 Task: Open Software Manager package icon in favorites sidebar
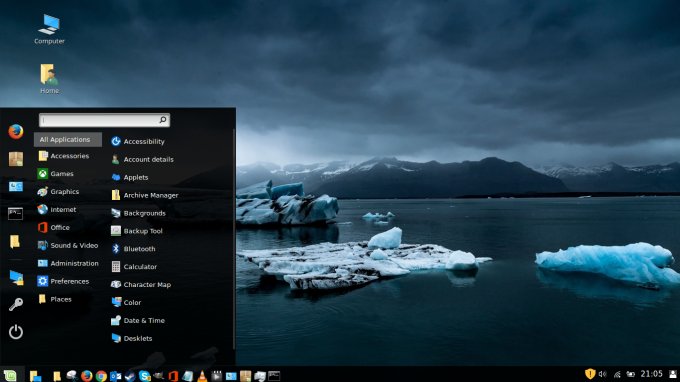click(x=16, y=159)
